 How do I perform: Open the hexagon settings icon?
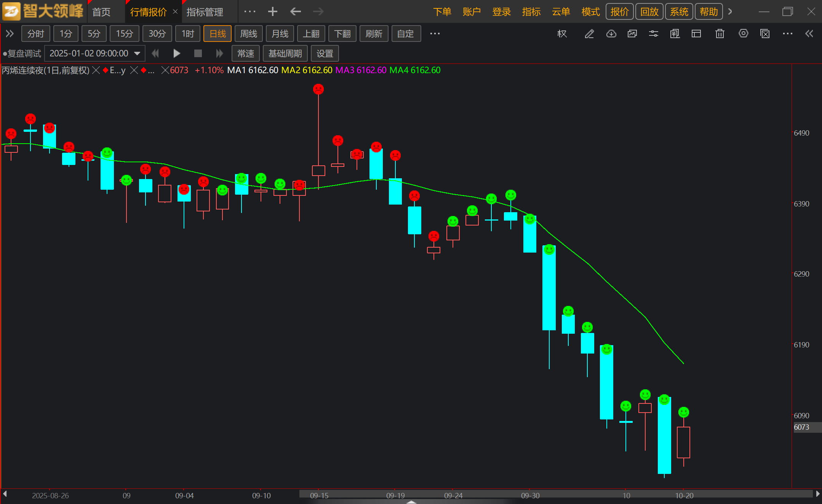tap(743, 34)
